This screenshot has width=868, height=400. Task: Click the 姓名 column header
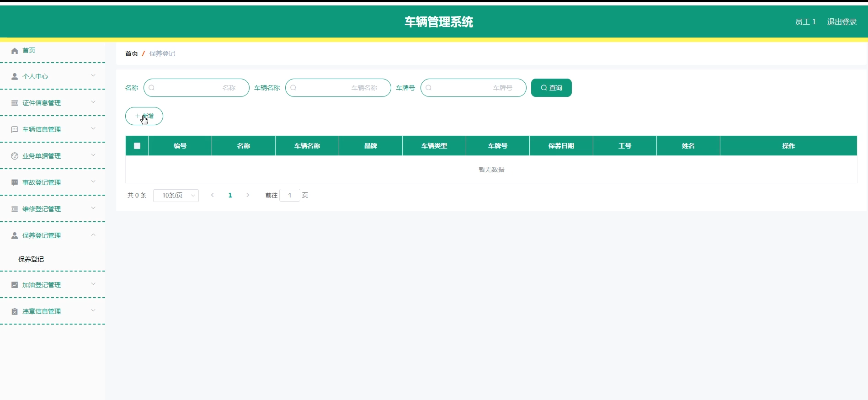point(688,146)
